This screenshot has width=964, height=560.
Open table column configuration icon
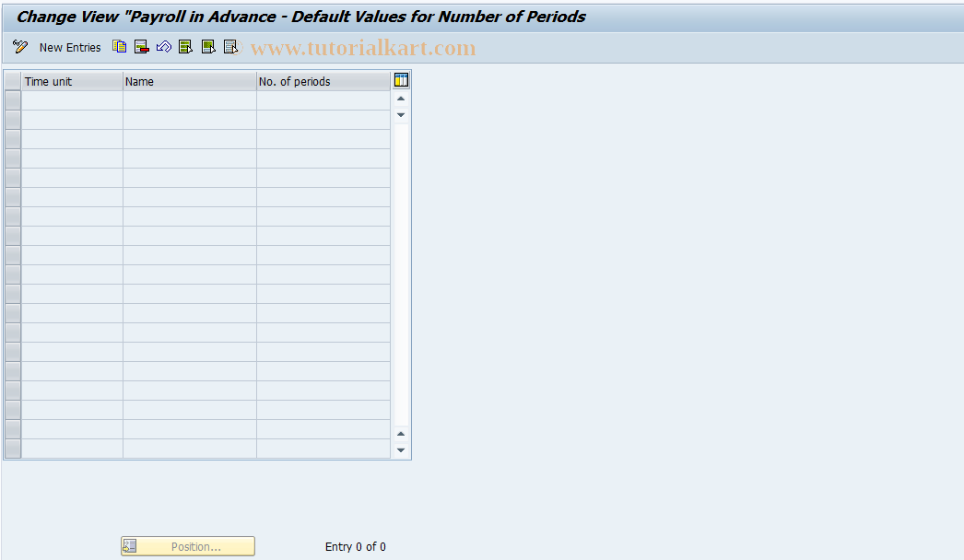point(401,80)
